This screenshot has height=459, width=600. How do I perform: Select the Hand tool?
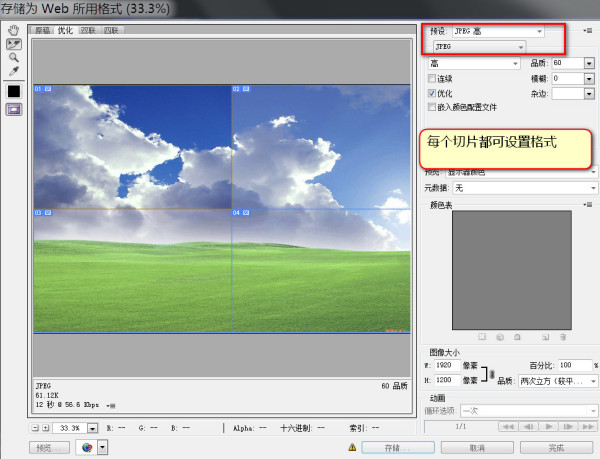(x=14, y=30)
